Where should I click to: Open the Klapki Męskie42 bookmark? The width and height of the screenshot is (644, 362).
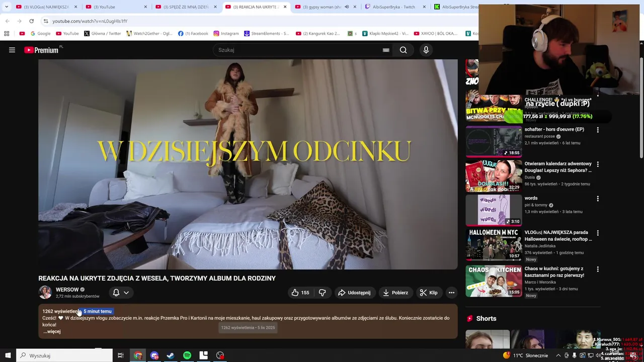click(386, 33)
